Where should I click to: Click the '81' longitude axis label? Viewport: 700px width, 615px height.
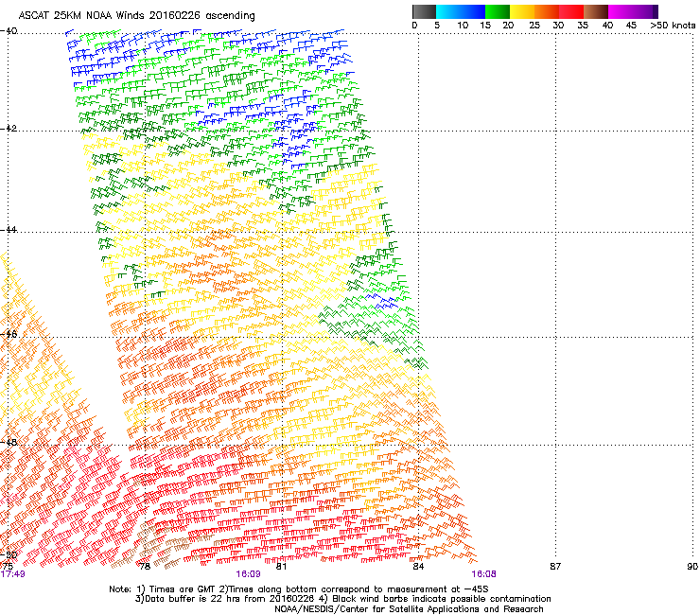tap(281, 567)
